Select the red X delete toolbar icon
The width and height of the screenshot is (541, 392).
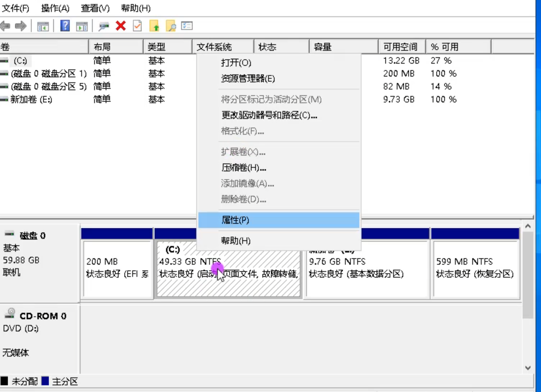120,26
